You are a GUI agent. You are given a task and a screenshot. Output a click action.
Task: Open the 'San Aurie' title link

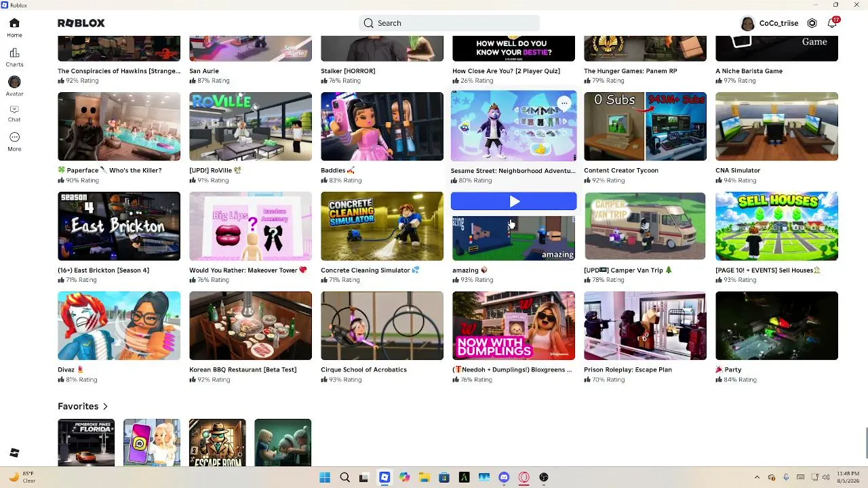point(203,71)
